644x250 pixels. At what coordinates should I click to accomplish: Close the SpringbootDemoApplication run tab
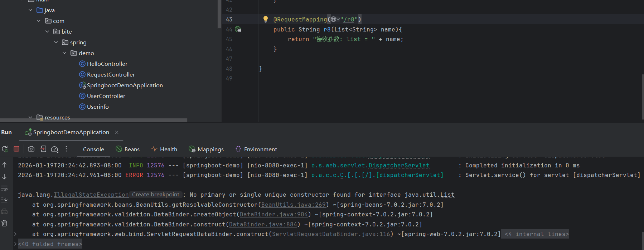pos(117,132)
